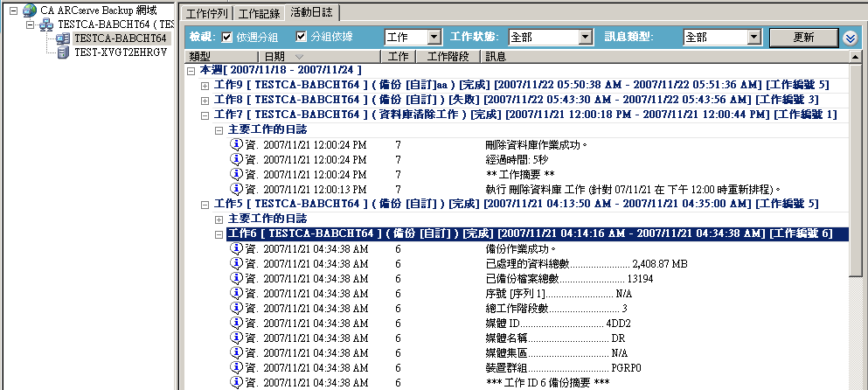The height and width of the screenshot is (390, 868).
Task: Click the TEST-XVGT2EHRGV server icon
Action: point(63,52)
